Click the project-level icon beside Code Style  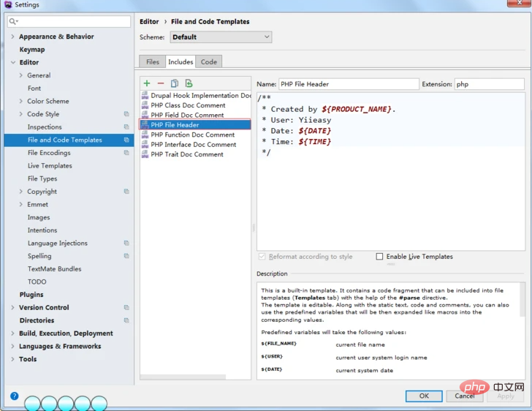coord(126,114)
